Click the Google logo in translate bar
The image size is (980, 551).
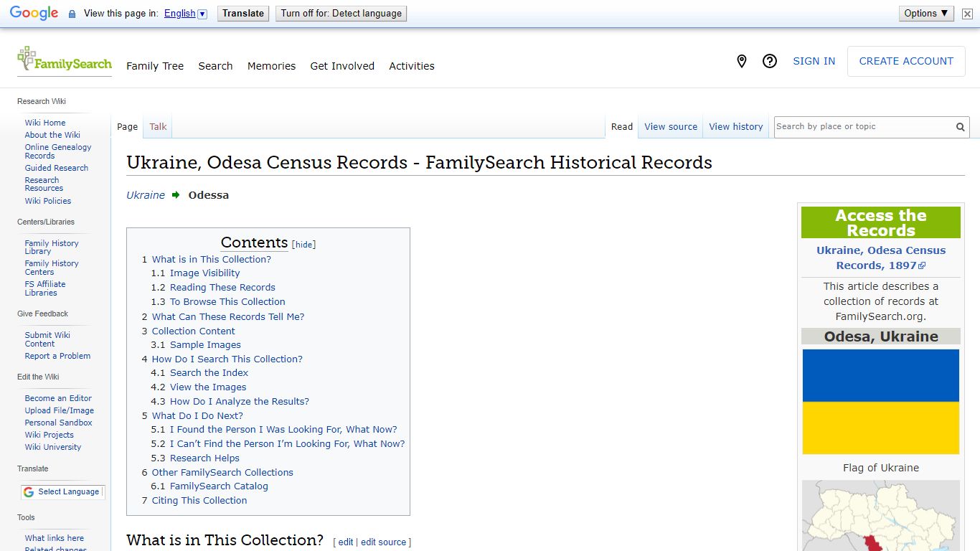coord(34,14)
